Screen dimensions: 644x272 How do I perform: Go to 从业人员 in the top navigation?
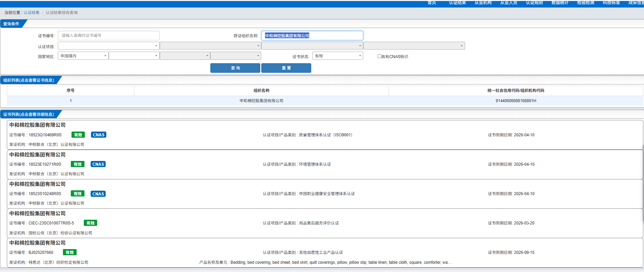coord(509,3)
